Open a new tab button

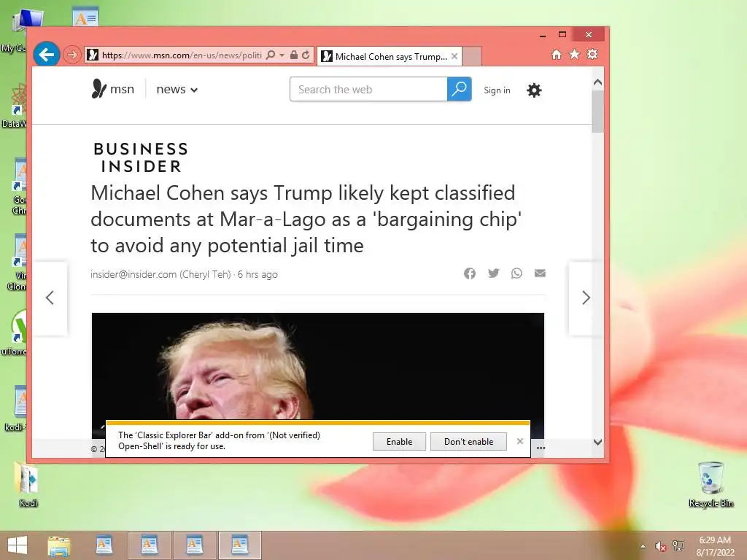(472, 57)
